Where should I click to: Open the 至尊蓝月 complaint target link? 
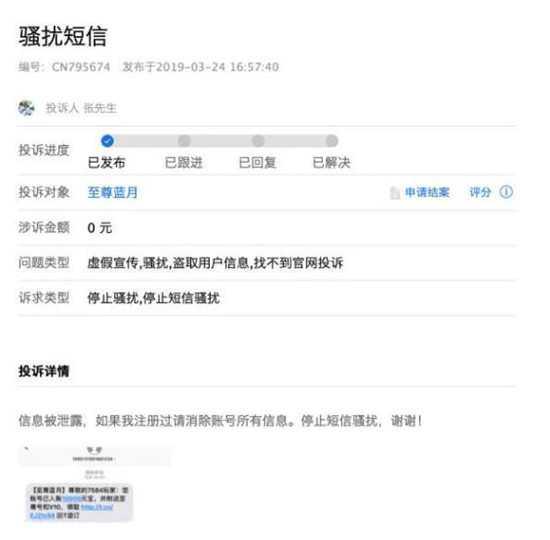[x=113, y=192]
